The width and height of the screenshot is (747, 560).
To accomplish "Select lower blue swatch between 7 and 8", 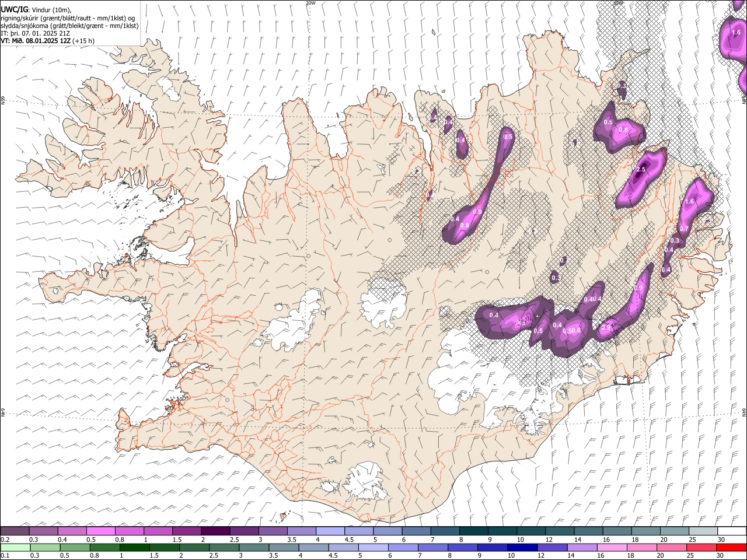I will pos(433,547).
